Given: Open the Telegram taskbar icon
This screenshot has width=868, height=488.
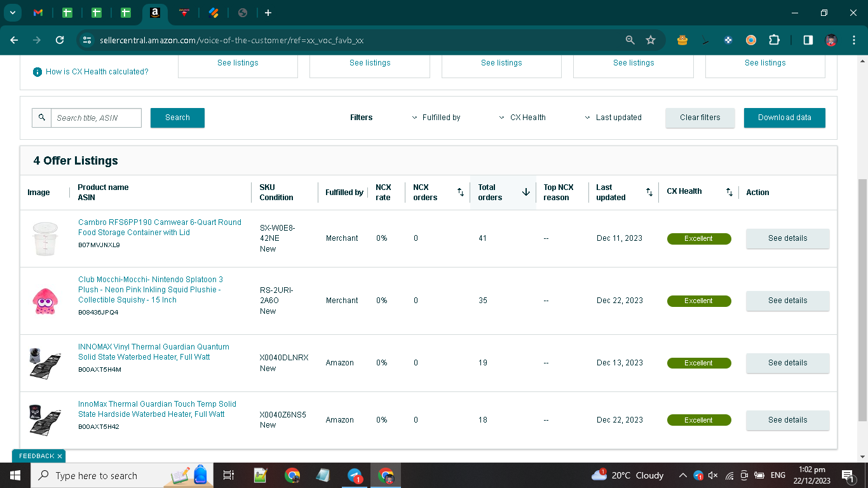Looking at the screenshot, I should 355,475.
